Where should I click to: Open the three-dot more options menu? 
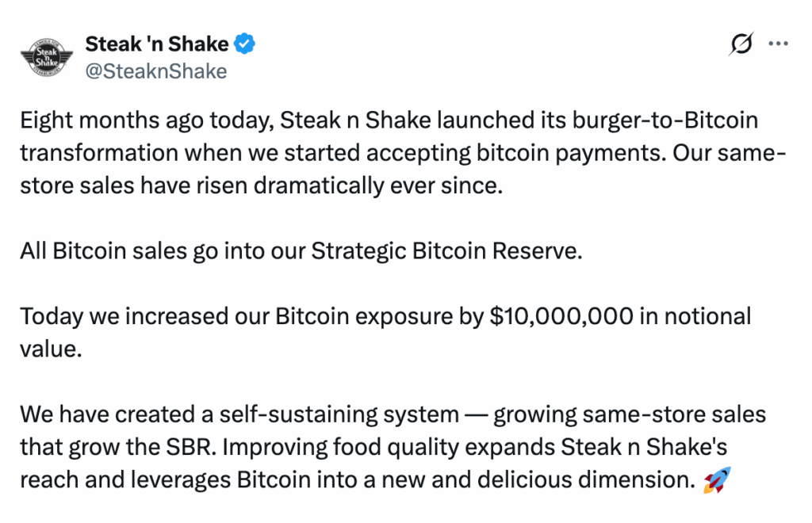point(778,45)
